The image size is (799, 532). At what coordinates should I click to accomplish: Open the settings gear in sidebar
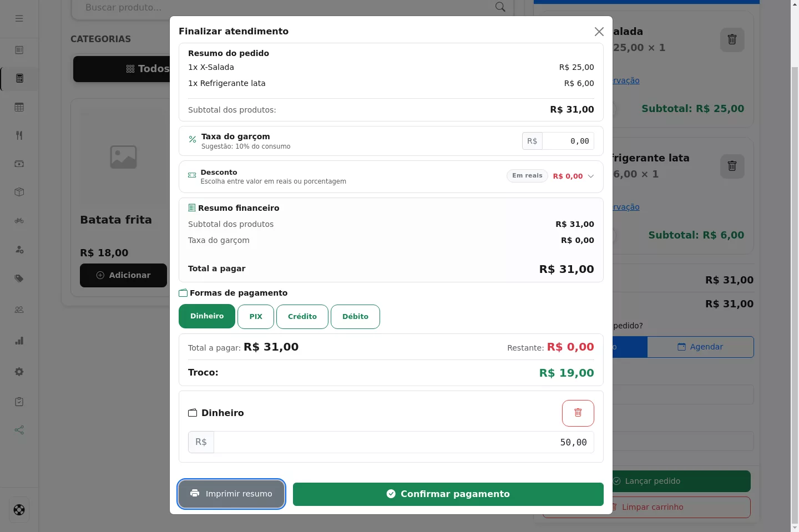(x=19, y=372)
